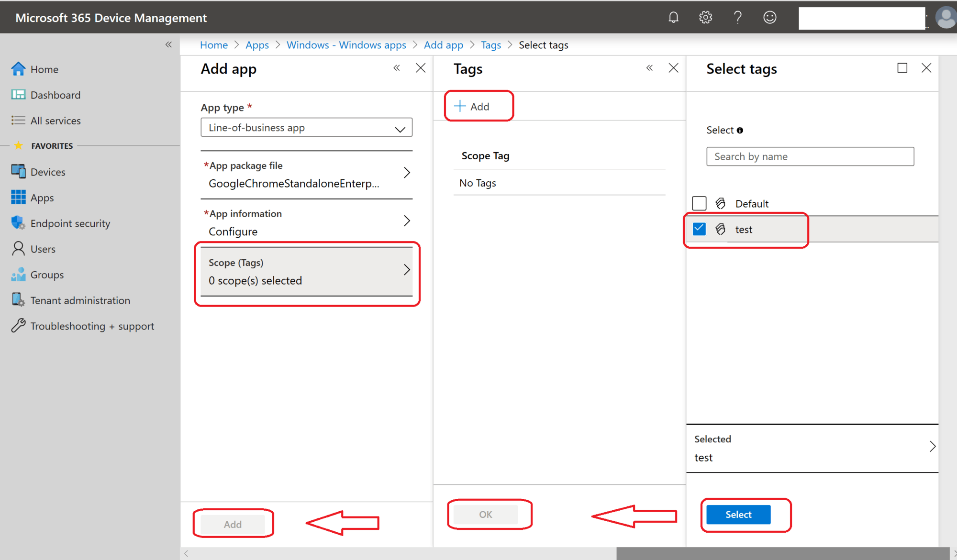Open Troubleshooting + support in the sidebar
The width and height of the screenshot is (957, 560).
(92, 326)
